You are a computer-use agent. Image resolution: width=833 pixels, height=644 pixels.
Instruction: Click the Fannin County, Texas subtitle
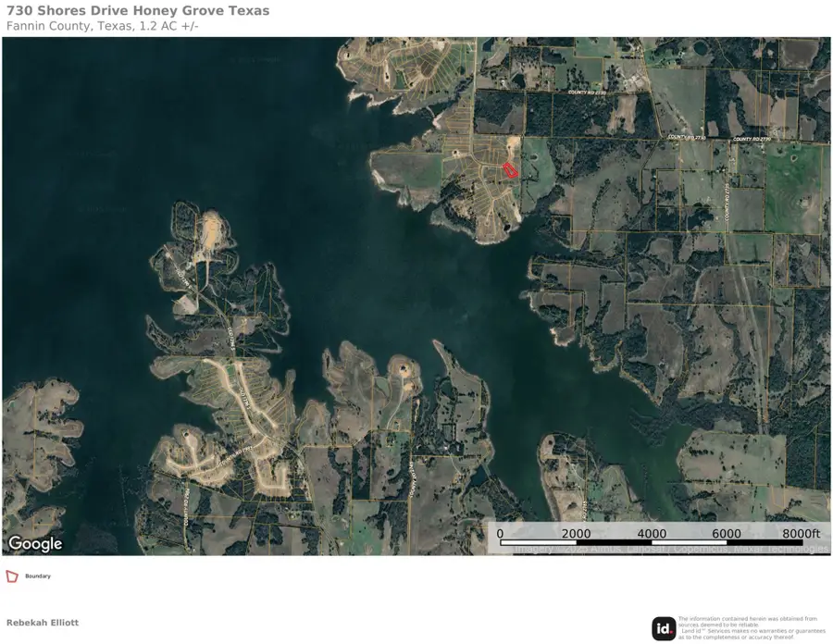(x=100, y=27)
